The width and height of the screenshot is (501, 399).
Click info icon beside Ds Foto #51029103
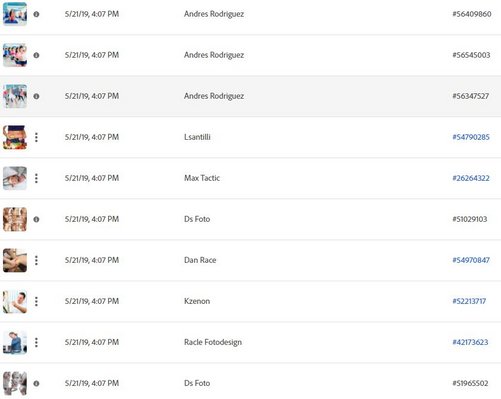tap(36, 219)
